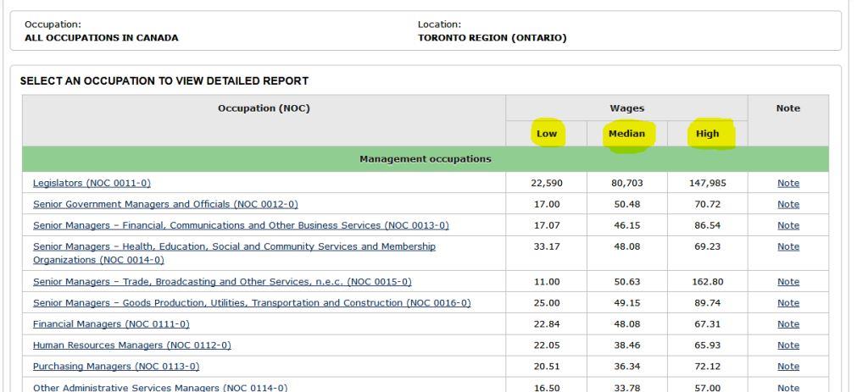Viewport: 868px width, 392px height.
Task: Click the highlighted Median column header
Action: pyautogui.click(x=626, y=134)
